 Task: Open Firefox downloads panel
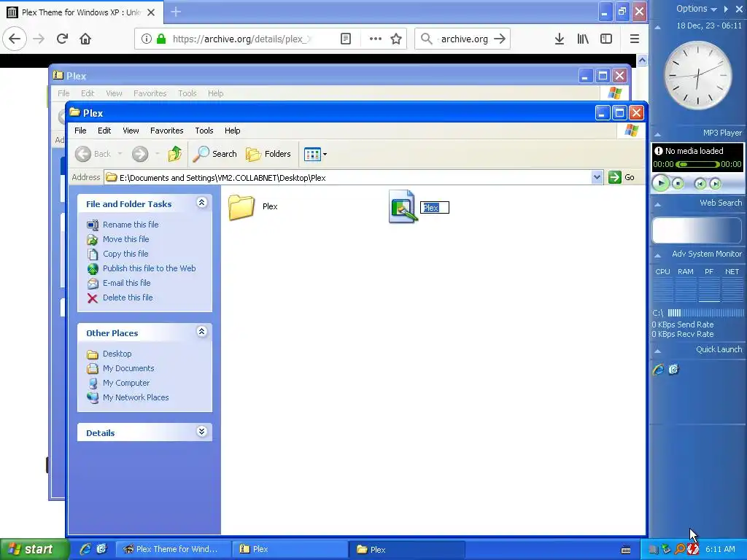point(560,39)
